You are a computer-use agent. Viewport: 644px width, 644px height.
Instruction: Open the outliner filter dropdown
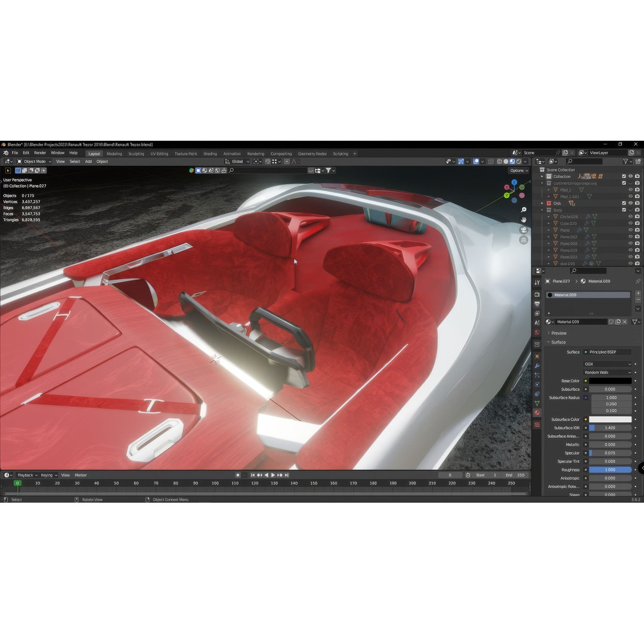627,162
